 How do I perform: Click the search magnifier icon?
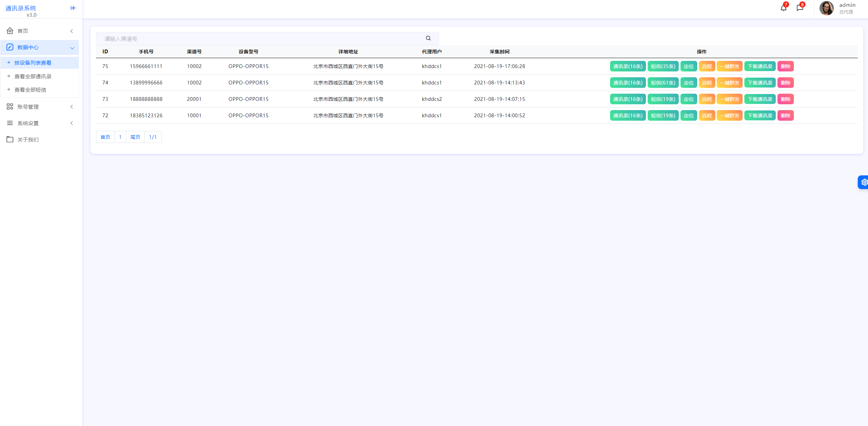pos(428,38)
